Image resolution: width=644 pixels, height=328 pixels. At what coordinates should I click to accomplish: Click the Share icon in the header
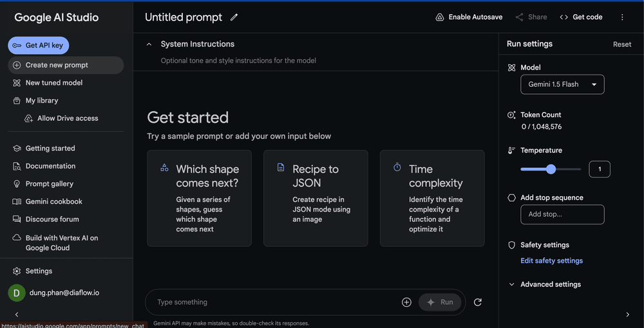click(x=520, y=17)
